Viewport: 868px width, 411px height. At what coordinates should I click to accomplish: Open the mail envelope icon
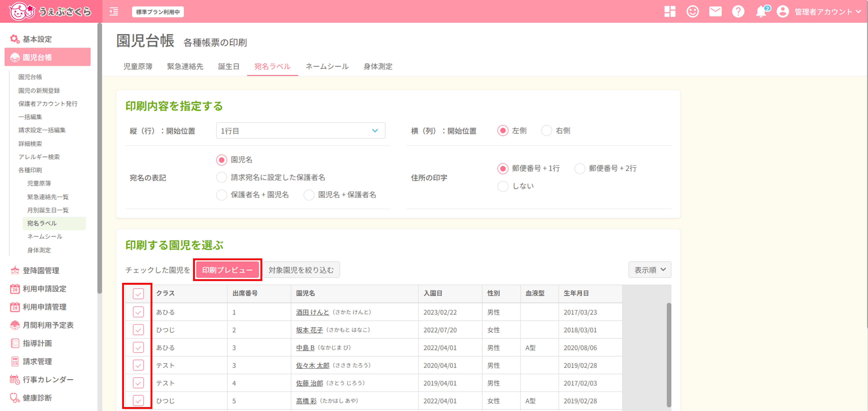[x=715, y=11]
